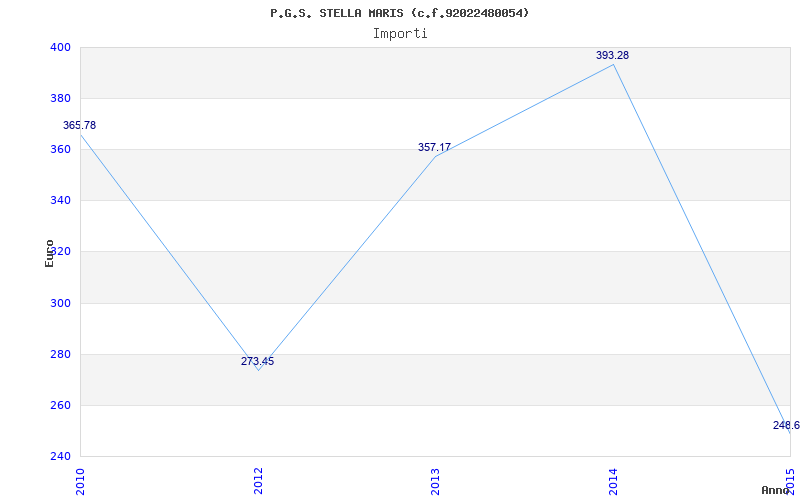Select the 357.17 data label

pyautogui.click(x=435, y=147)
